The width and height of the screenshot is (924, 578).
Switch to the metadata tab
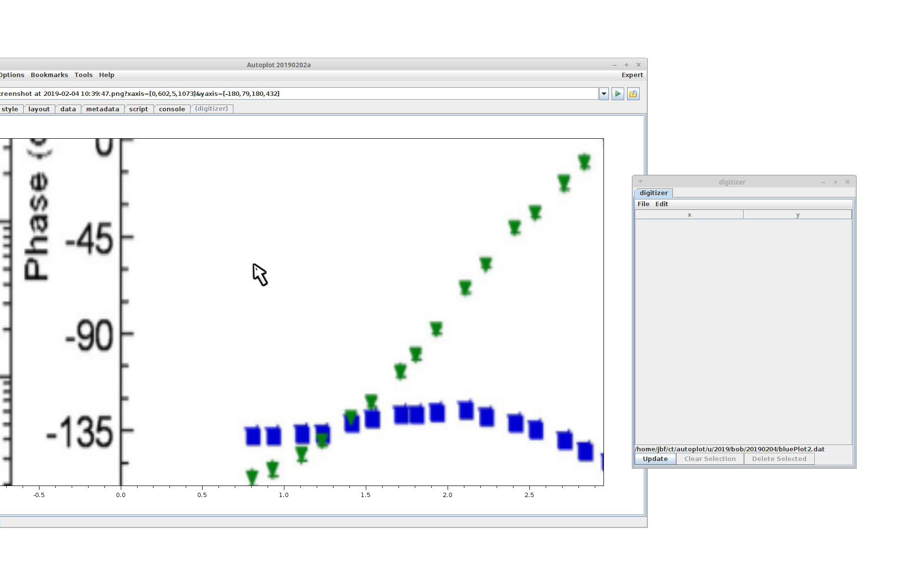(x=103, y=109)
